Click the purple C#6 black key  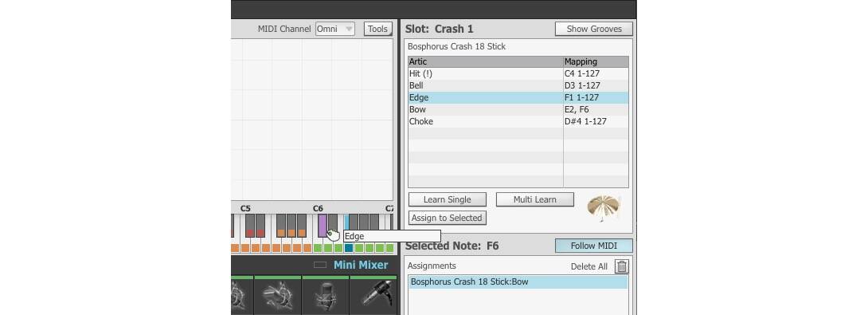[x=323, y=225]
